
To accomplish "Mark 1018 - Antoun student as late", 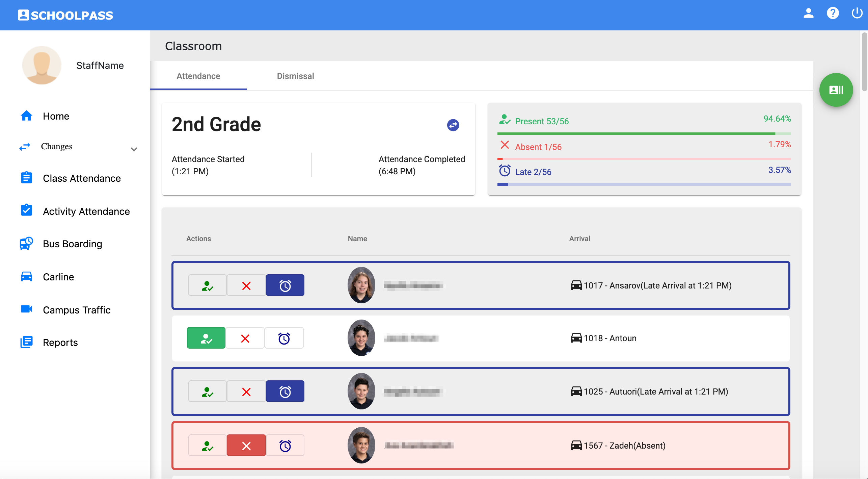I will [284, 338].
